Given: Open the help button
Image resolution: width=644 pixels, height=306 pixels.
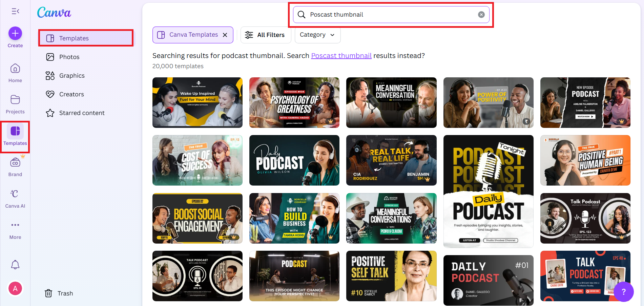Looking at the screenshot, I should 624,291.
